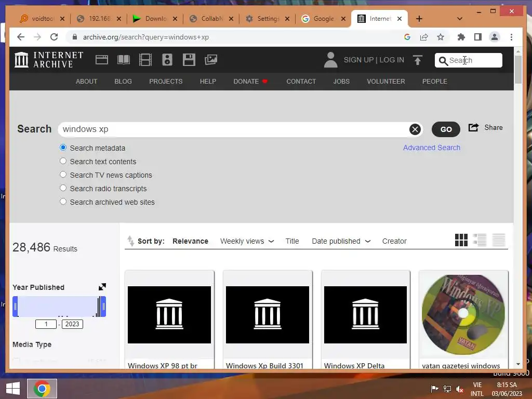Click the Google icon in address bar
Image resolution: width=532 pixels, height=399 pixels.
pyautogui.click(x=407, y=37)
